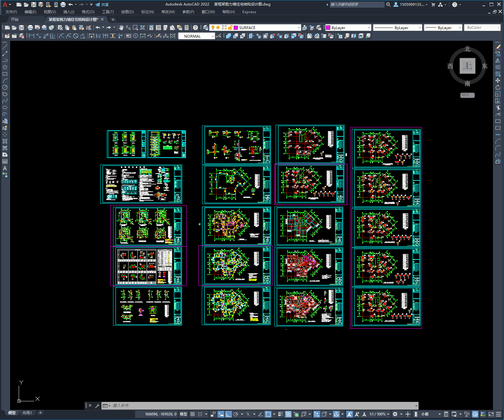Image resolution: width=504 pixels, height=420 pixels.
Task: Open the Plot print icon
Action: [30, 28]
